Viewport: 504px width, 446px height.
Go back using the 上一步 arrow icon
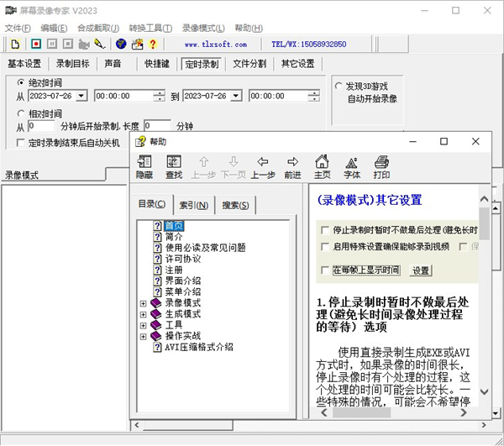click(x=263, y=167)
